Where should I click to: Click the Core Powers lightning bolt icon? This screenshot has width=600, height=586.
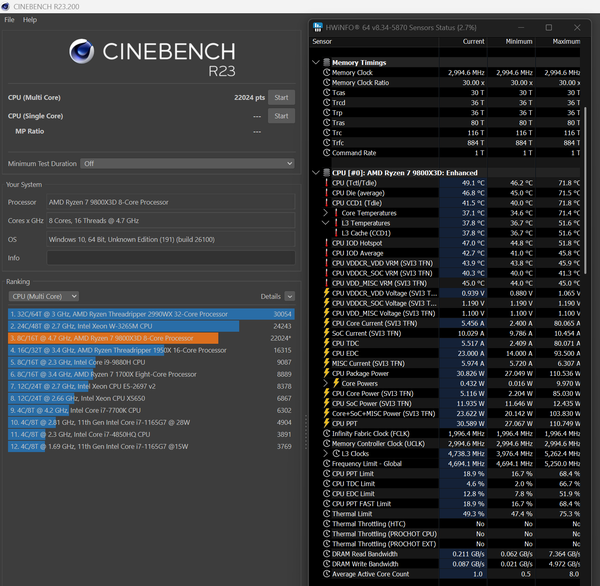coord(336,383)
